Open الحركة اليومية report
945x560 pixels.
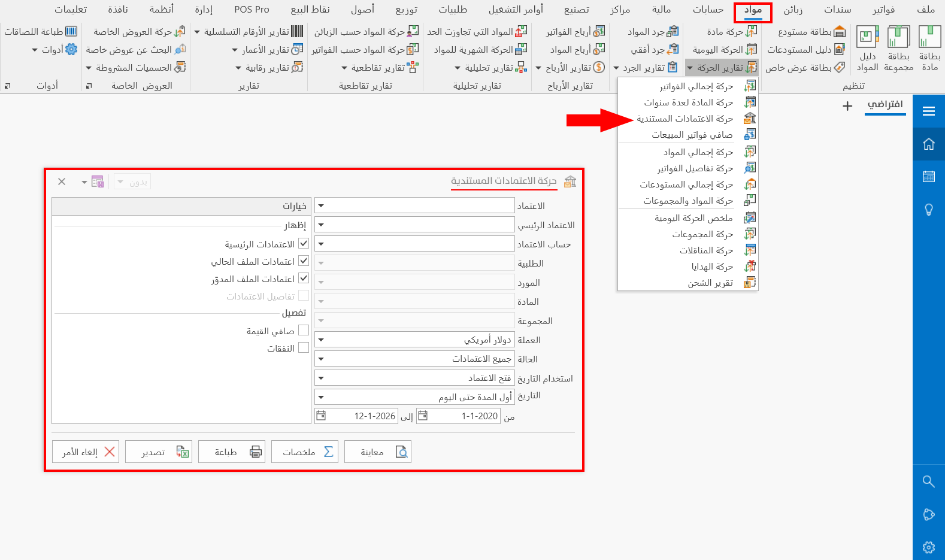point(725,50)
